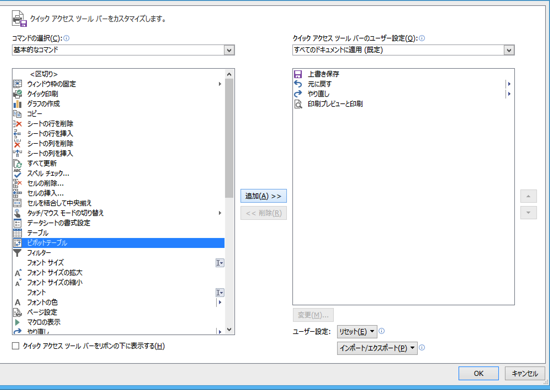Click the セルの挿入 icon
The width and height of the screenshot is (550, 390).
click(x=17, y=193)
